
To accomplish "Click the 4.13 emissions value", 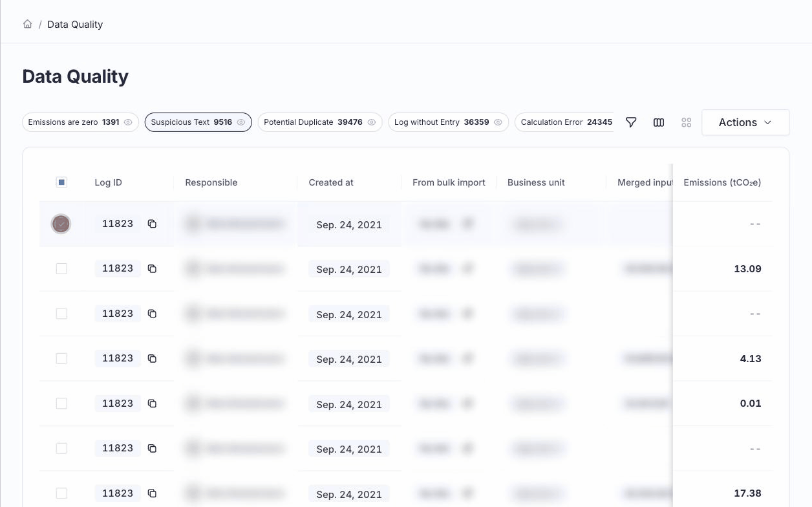I will pos(751,358).
